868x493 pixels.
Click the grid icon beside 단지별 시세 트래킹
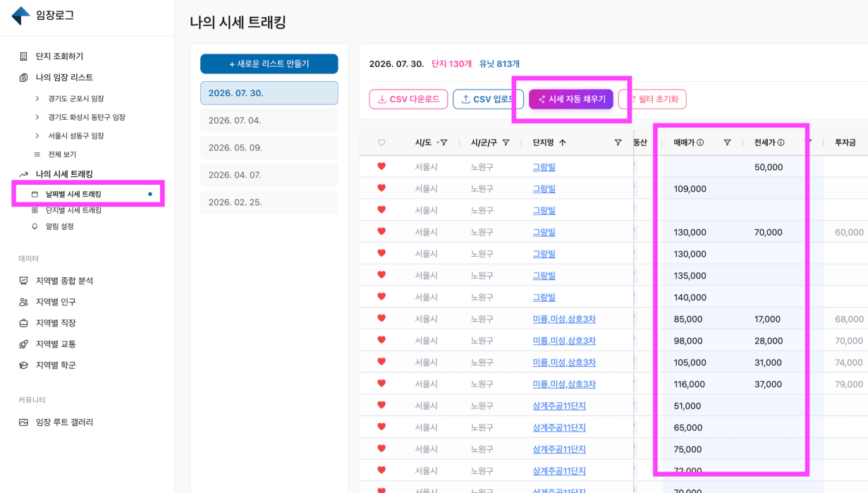pyautogui.click(x=35, y=210)
